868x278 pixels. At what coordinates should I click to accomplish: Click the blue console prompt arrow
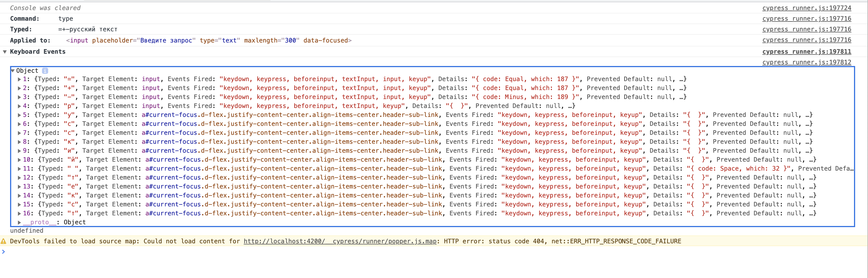click(3, 251)
